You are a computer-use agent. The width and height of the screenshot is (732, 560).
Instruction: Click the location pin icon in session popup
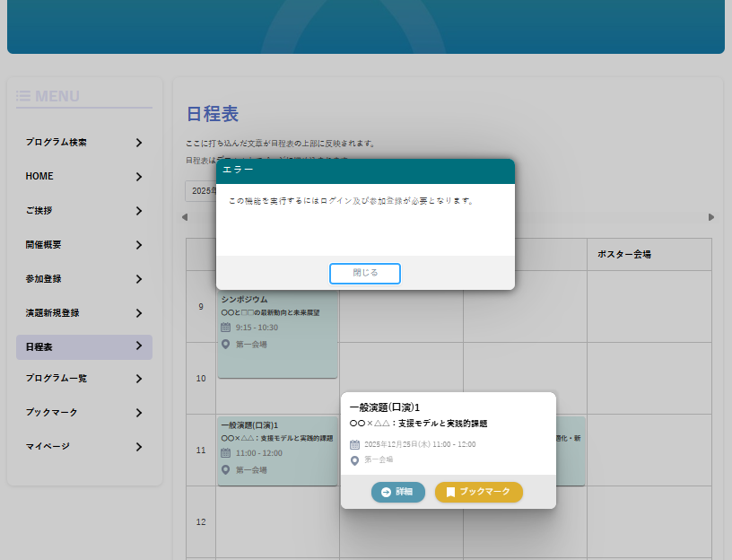tap(355, 459)
